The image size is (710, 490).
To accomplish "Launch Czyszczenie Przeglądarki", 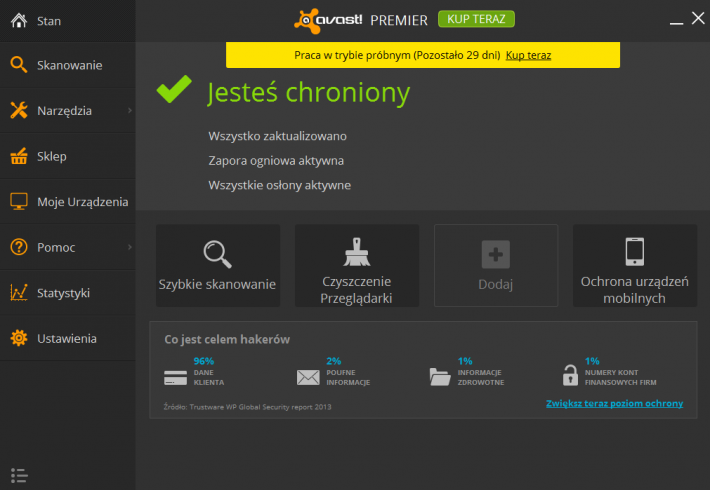I will [357, 266].
